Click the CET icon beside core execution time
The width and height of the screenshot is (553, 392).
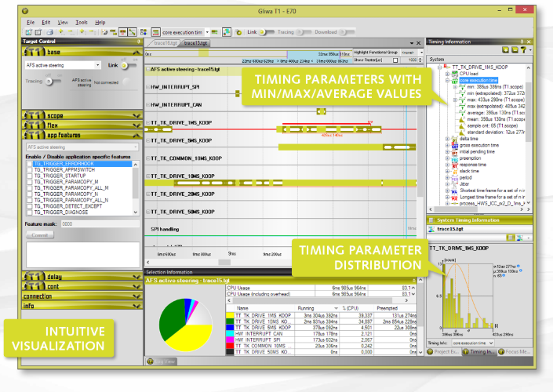(x=455, y=81)
